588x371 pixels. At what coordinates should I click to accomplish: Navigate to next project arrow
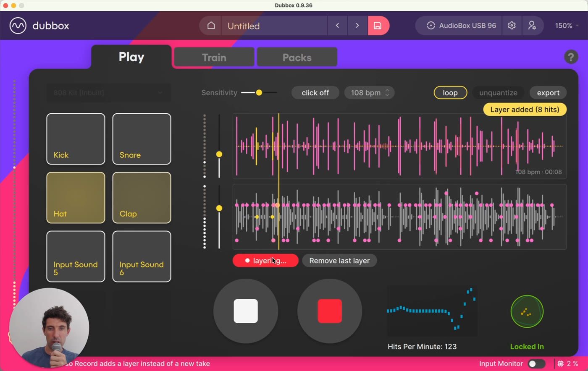[x=357, y=26]
